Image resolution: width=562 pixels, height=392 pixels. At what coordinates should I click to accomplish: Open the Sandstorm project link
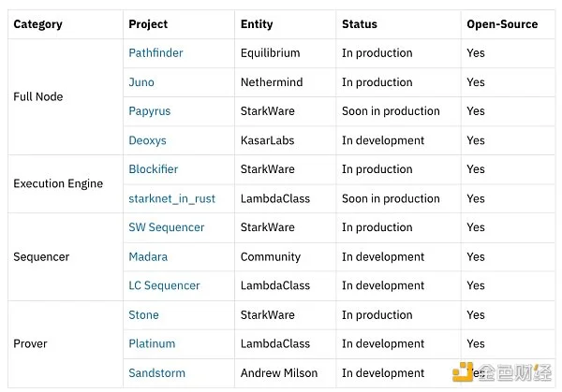(157, 373)
